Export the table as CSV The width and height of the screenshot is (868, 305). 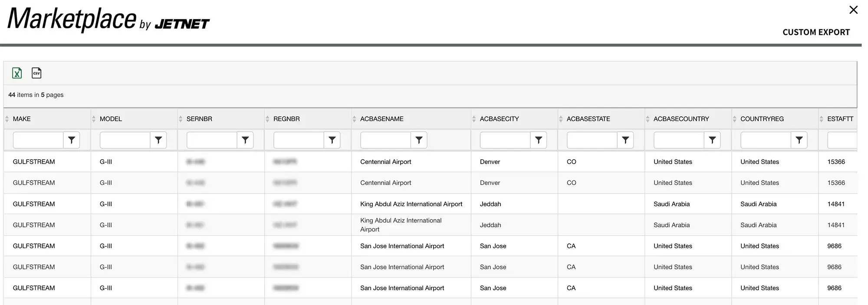[36, 73]
